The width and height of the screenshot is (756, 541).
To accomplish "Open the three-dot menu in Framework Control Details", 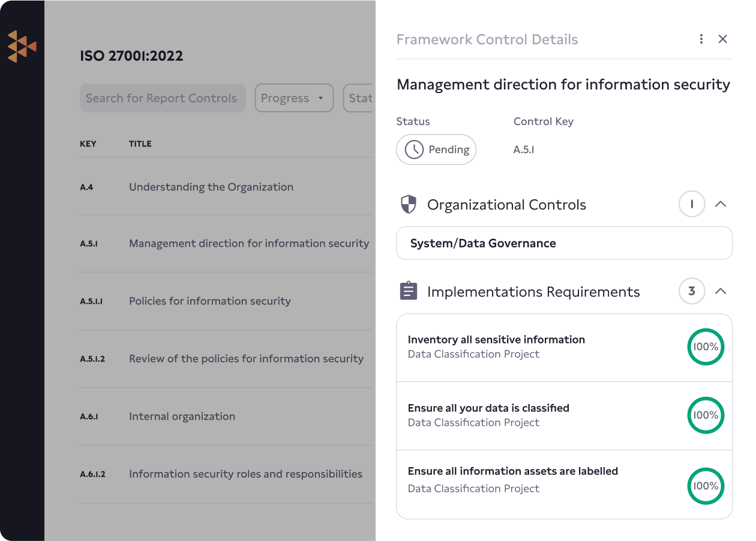I will 701,38.
